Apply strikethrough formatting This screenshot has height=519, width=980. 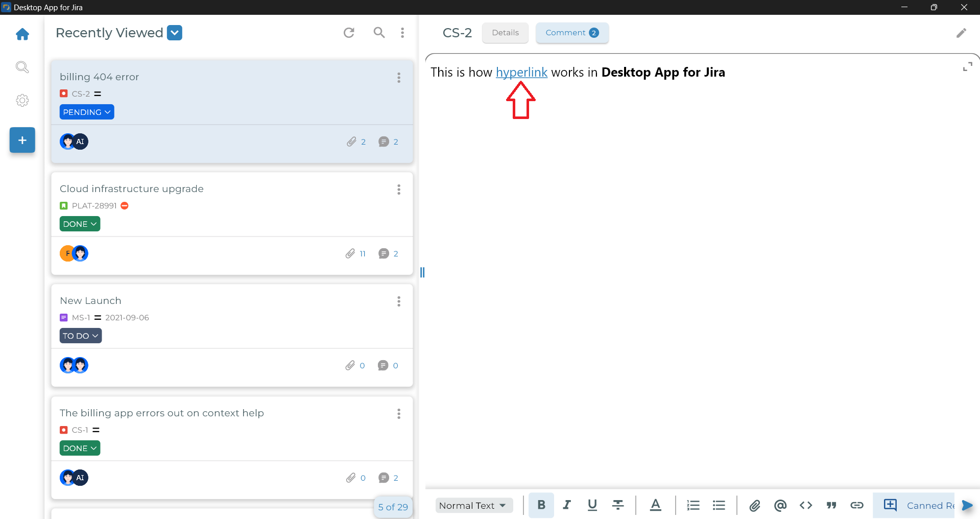(x=617, y=505)
